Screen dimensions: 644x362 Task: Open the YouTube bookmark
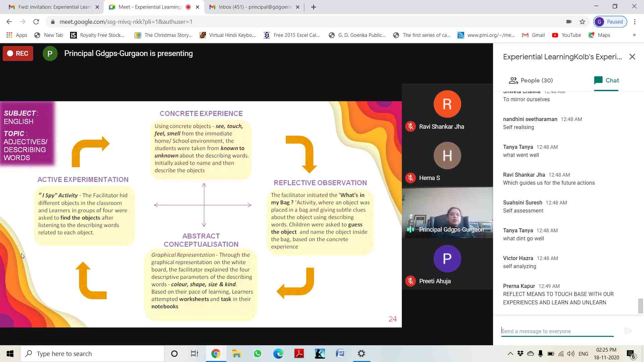click(x=567, y=35)
